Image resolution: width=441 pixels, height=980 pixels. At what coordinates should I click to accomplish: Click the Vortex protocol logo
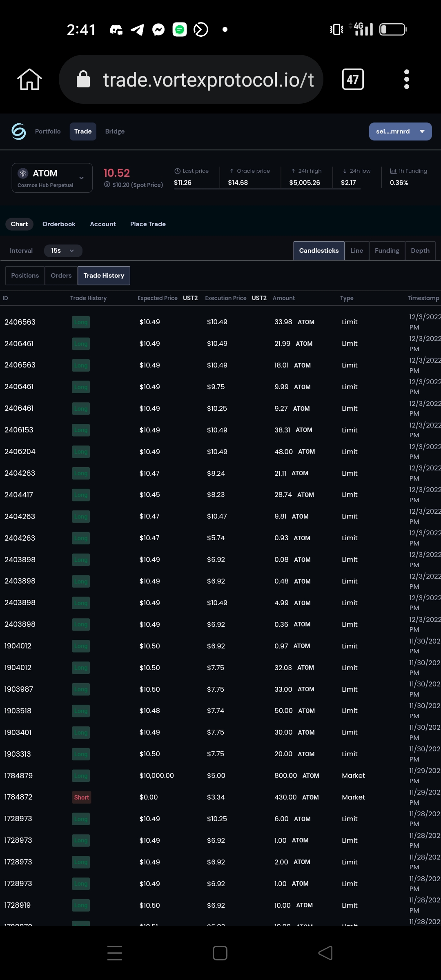[x=19, y=131]
